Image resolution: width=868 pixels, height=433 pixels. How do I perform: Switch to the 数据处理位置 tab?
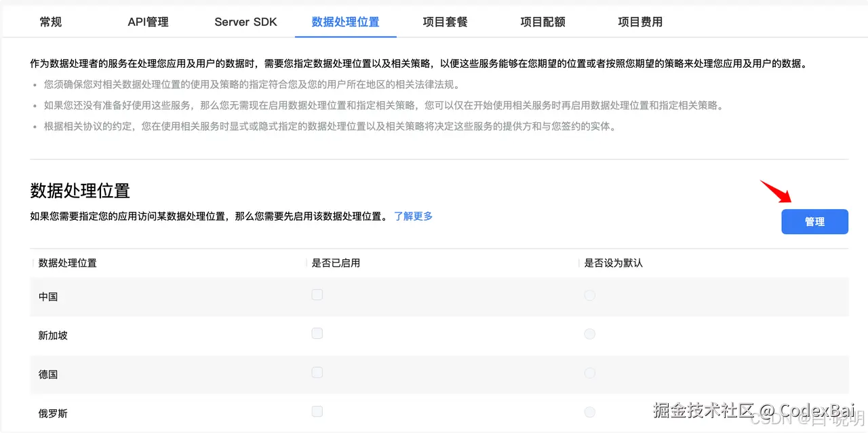[x=346, y=22]
